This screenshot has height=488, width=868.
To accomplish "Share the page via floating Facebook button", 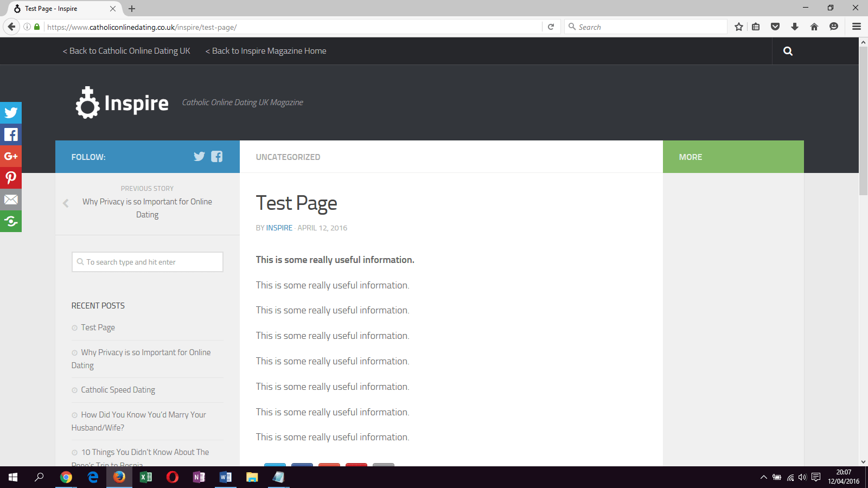I will (11, 134).
